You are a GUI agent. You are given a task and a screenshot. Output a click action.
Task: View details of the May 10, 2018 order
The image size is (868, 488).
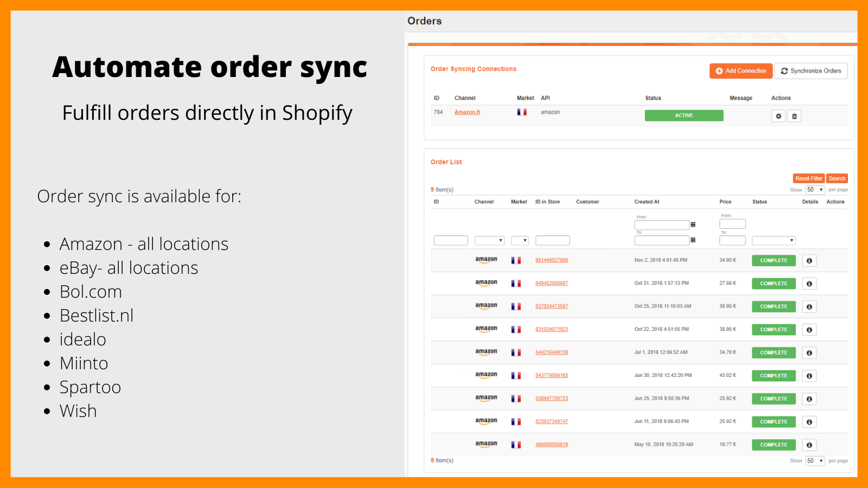(809, 445)
